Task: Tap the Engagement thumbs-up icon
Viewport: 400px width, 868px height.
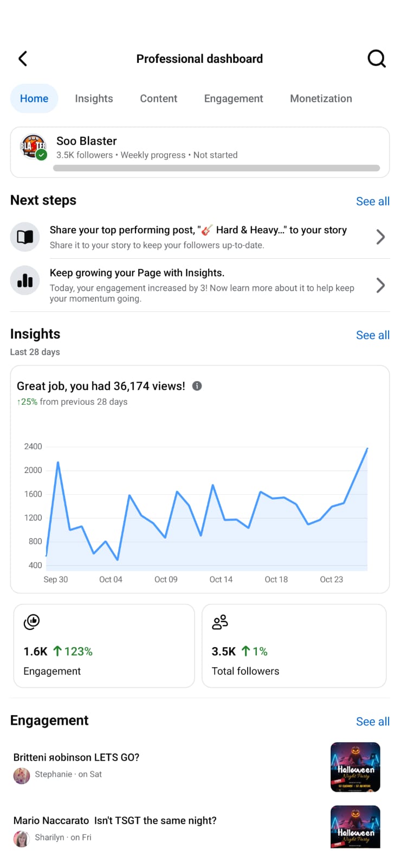Action: [32, 622]
